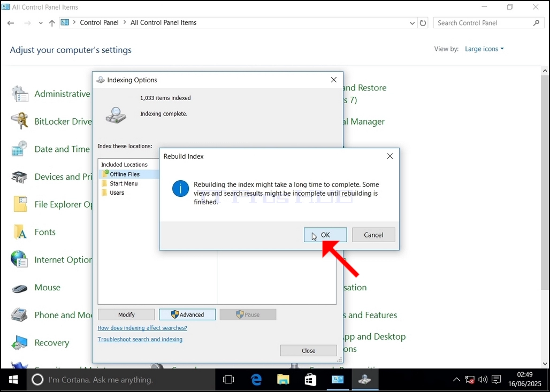This screenshot has width=550, height=392.
Task: Click the Close button in Indexing Options
Action: pos(308,351)
